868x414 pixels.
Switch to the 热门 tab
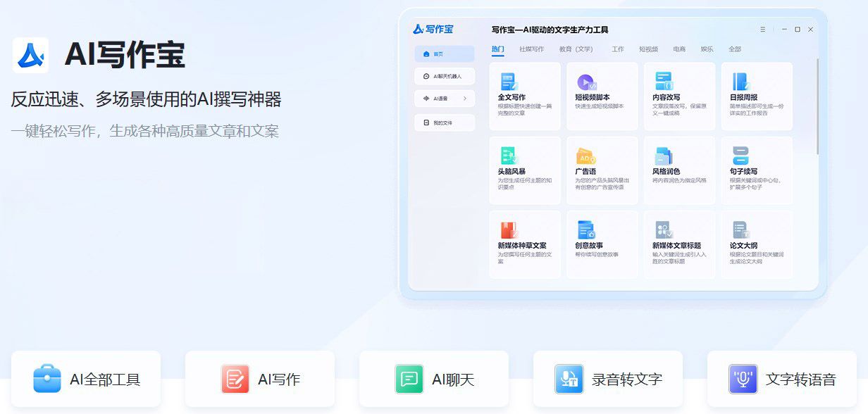pos(498,49)
